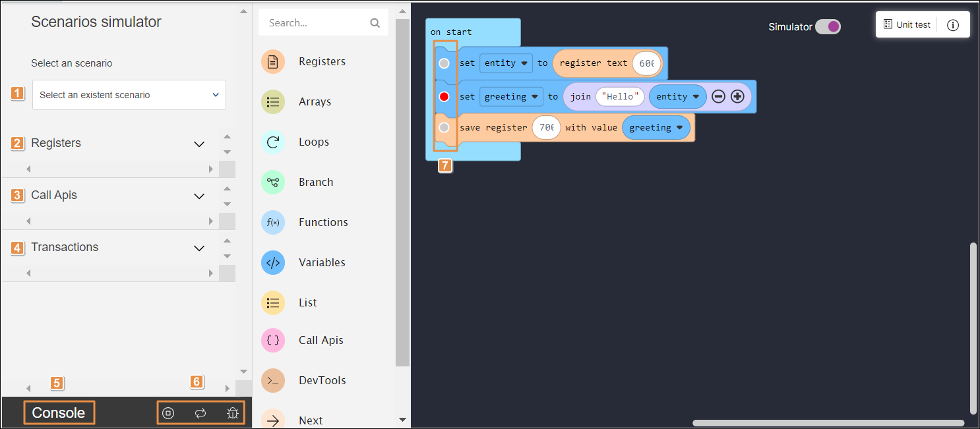The width and height of the screenshot is (980, 429).
Task: Select the Arrays category label
Action: pos(315,101)
